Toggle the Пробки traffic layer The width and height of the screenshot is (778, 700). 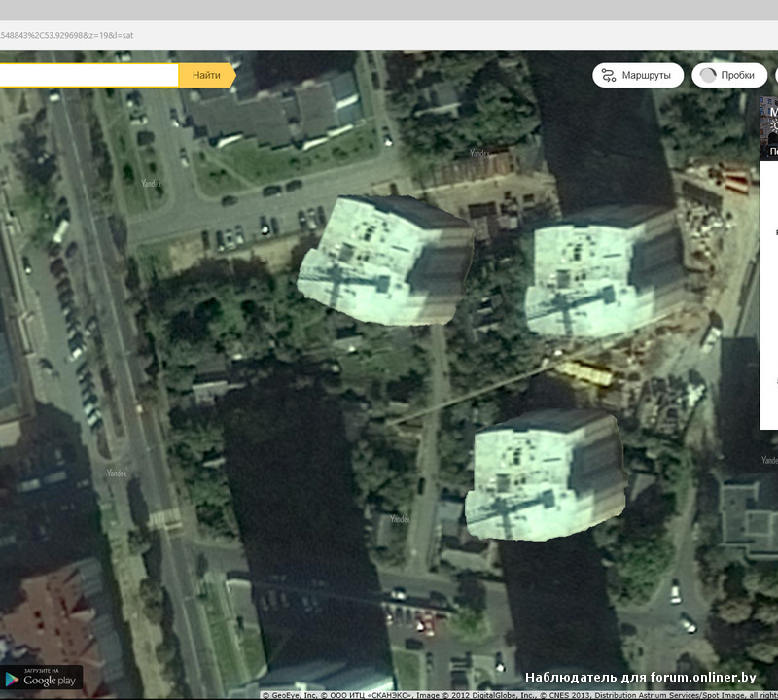728,76
